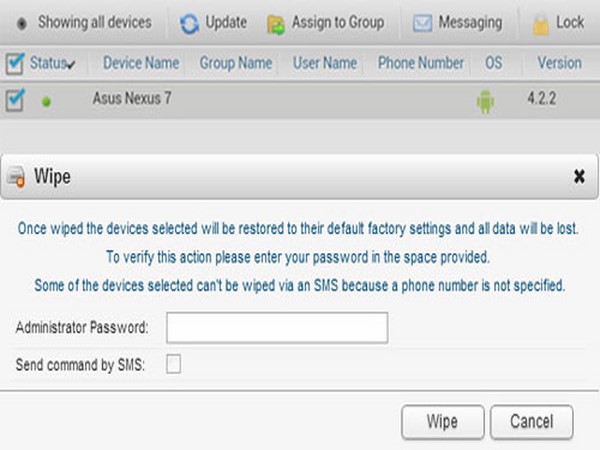
Task: Uncheck the Asus Nexus 7 row checkbox
Action: coord(15,100)
